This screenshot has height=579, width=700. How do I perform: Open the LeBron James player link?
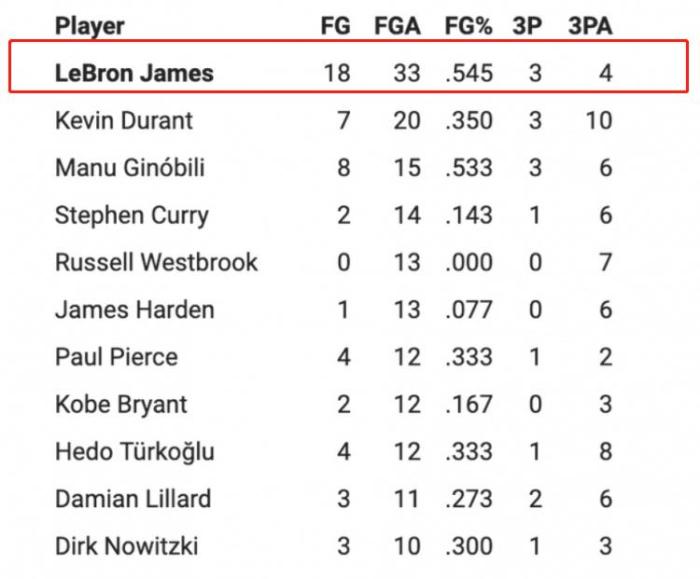134,73
